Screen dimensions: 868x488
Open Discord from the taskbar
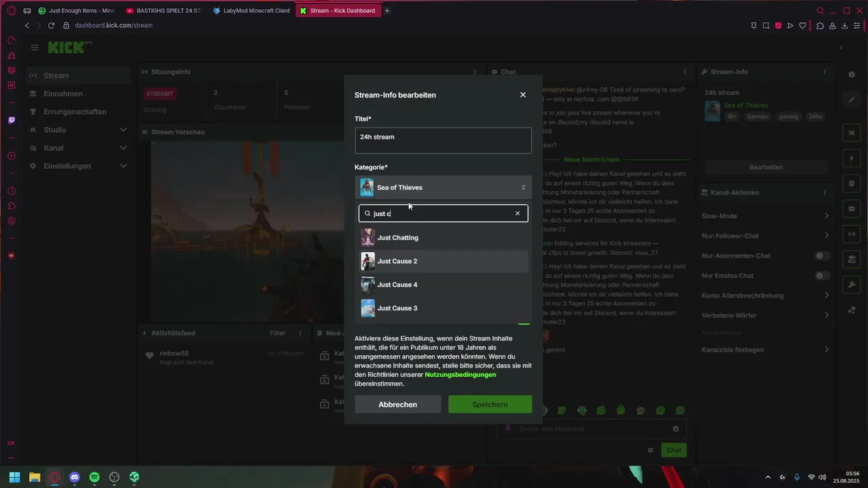click(x=75, y=477)
